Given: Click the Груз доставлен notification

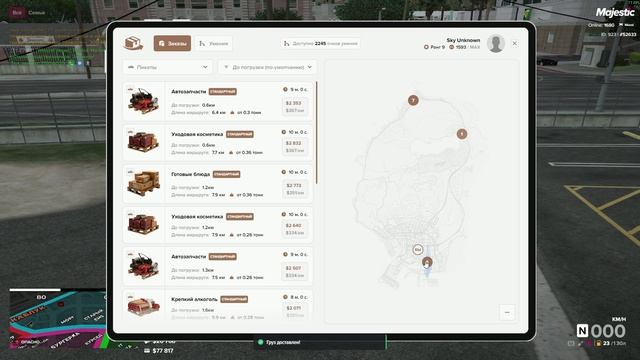Looking at the screenshot, I should click(320, 342).
